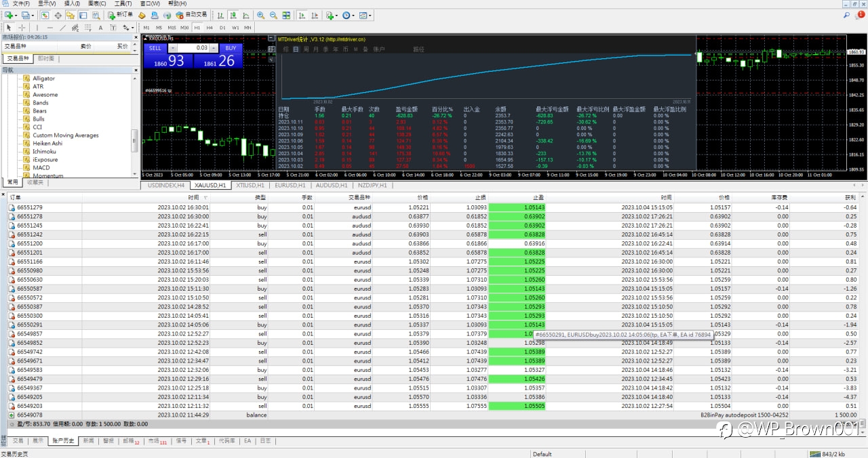Screen dimensions: 868x458
Task: Click order 66551279 row
Action: (x=434, y=207)
